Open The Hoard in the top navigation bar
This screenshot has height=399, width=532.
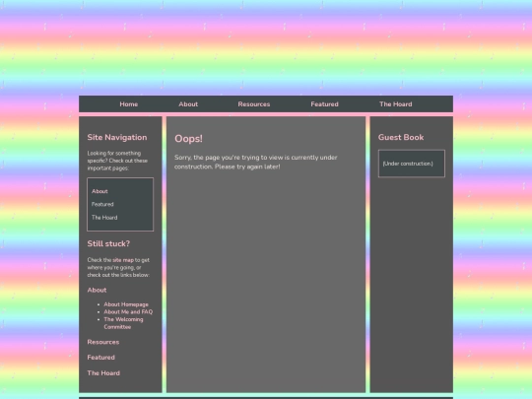[x=396, y=104]
